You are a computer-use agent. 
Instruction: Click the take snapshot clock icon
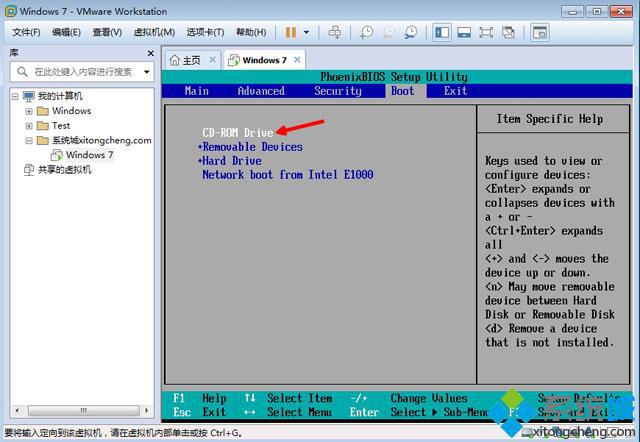(x=366, y=32)
